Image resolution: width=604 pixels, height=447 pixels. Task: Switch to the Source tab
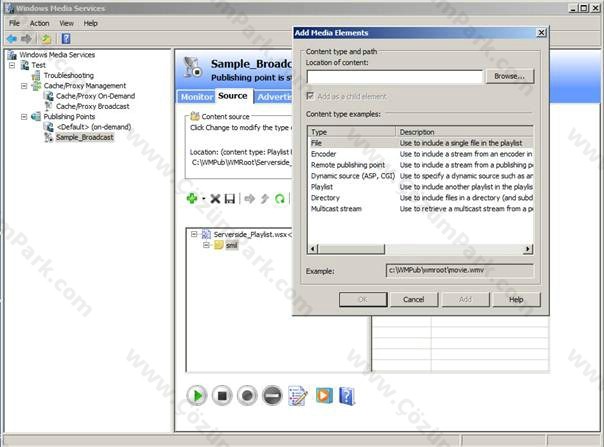tap(233, 96)
